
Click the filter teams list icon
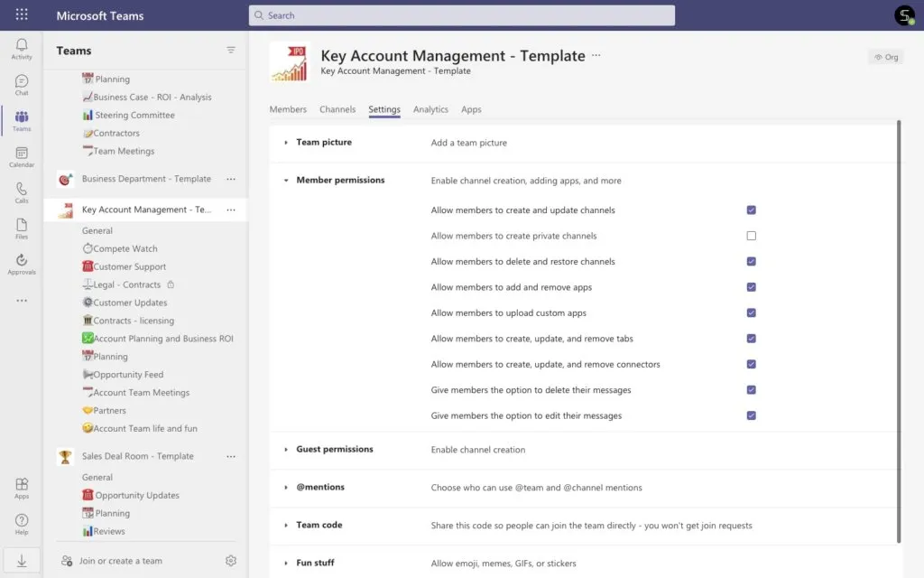click(x=231, y=51)
